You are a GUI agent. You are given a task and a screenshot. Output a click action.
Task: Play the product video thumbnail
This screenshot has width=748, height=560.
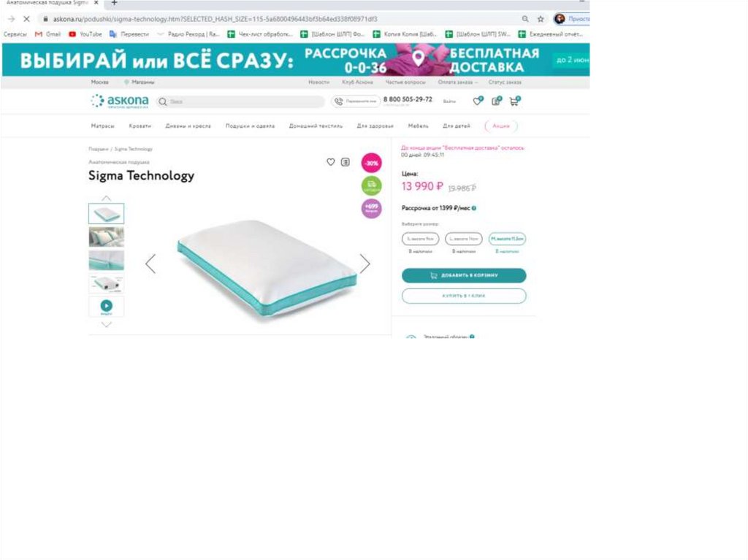click(107, 306)
